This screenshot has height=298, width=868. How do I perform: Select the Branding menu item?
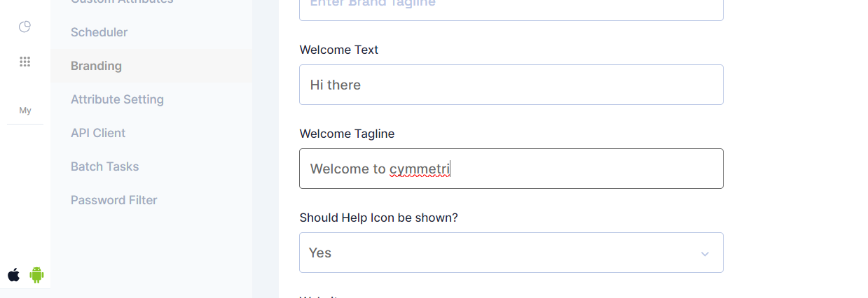(x=96, y=66)
